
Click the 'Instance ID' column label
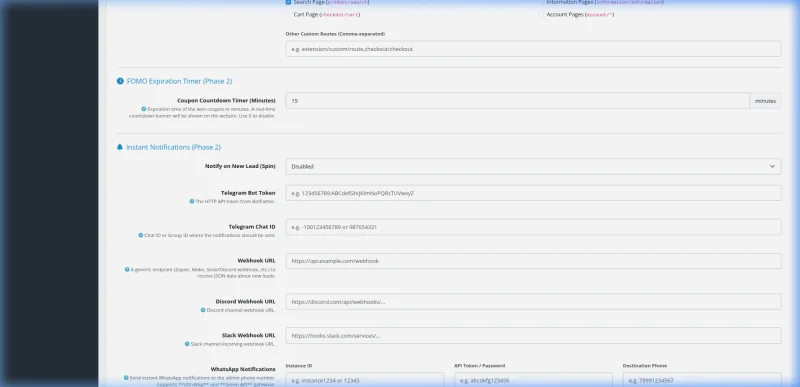pyautogui.click(x=299, y=366)
